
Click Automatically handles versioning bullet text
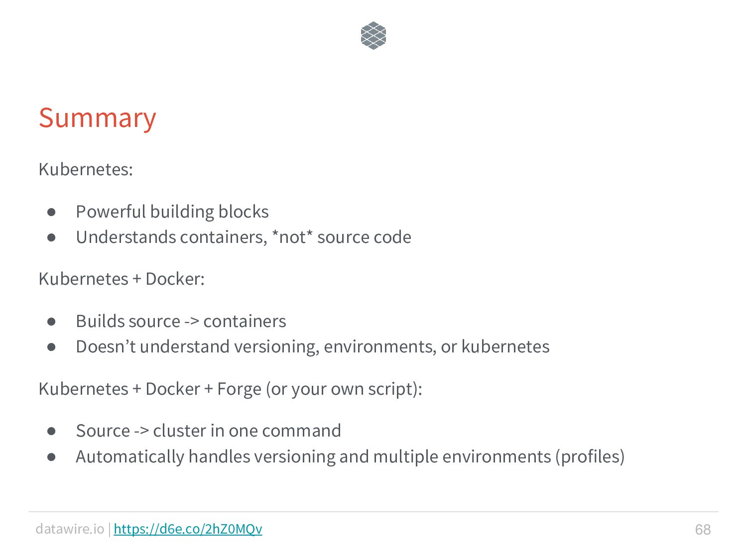350,456
